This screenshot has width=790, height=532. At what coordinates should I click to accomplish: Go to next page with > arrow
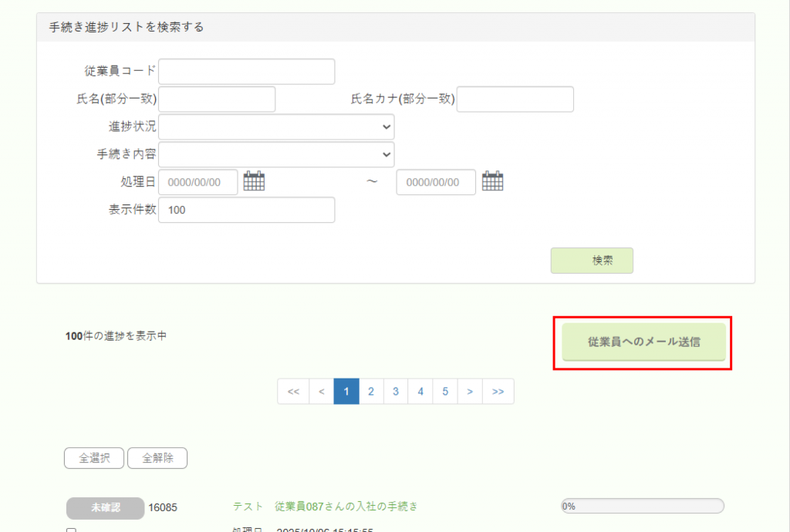470,392
